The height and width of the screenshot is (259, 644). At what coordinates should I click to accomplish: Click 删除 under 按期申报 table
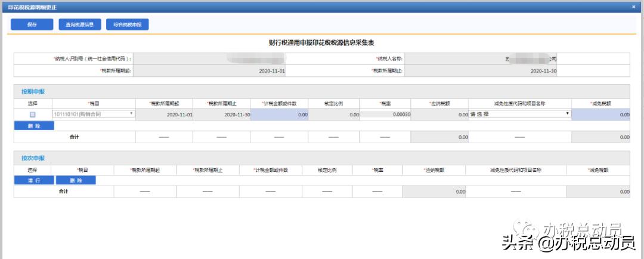click(x=34, y=126)
